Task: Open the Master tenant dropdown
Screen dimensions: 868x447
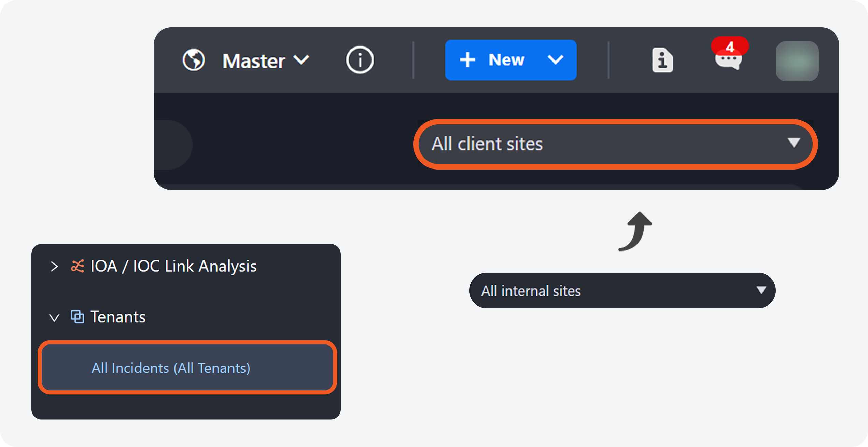Action: coord(266,61)
